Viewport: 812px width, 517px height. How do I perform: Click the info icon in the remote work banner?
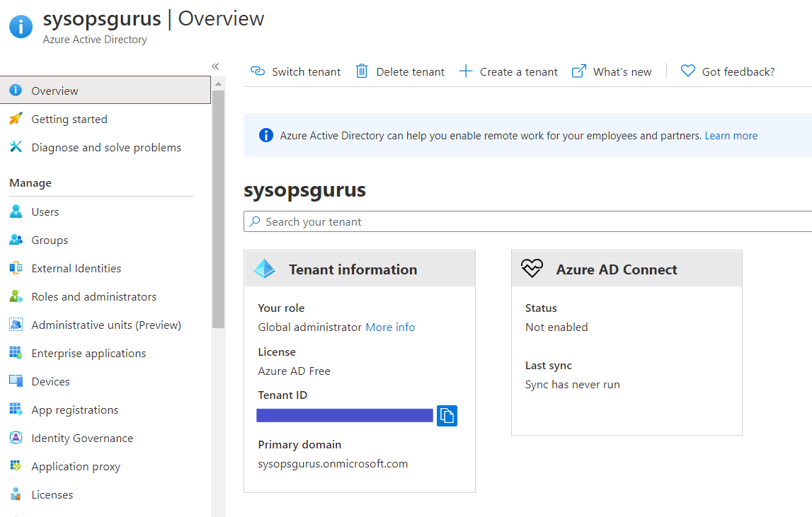click(265, 135)
